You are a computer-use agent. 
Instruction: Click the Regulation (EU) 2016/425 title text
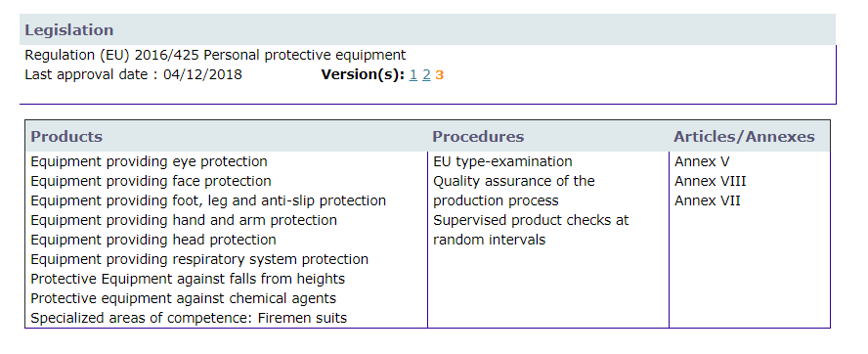215,56
